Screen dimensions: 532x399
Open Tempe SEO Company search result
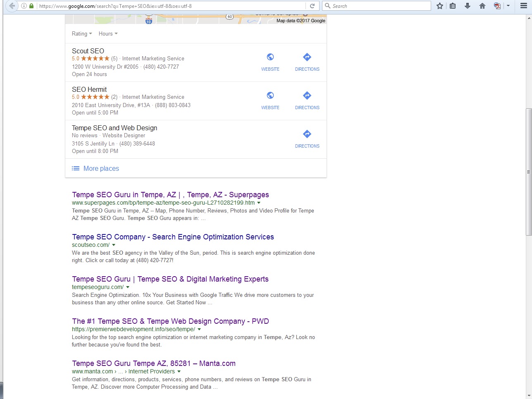click(173, 237)
